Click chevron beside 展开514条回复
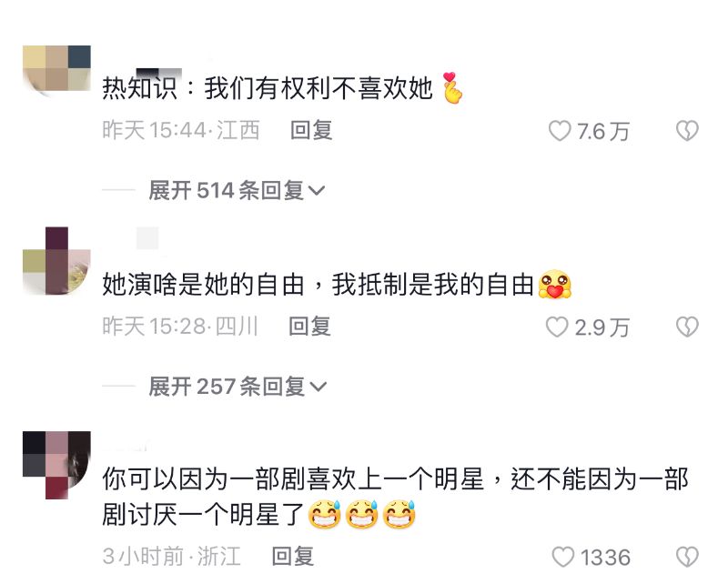 [317, 191]
